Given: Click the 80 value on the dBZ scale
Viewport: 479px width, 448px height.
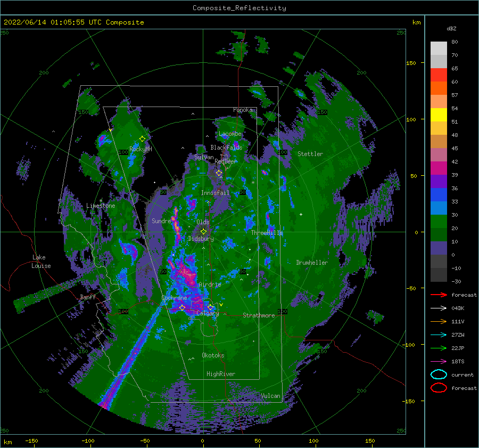Looking at the screenshot, I should coord(455,42).
